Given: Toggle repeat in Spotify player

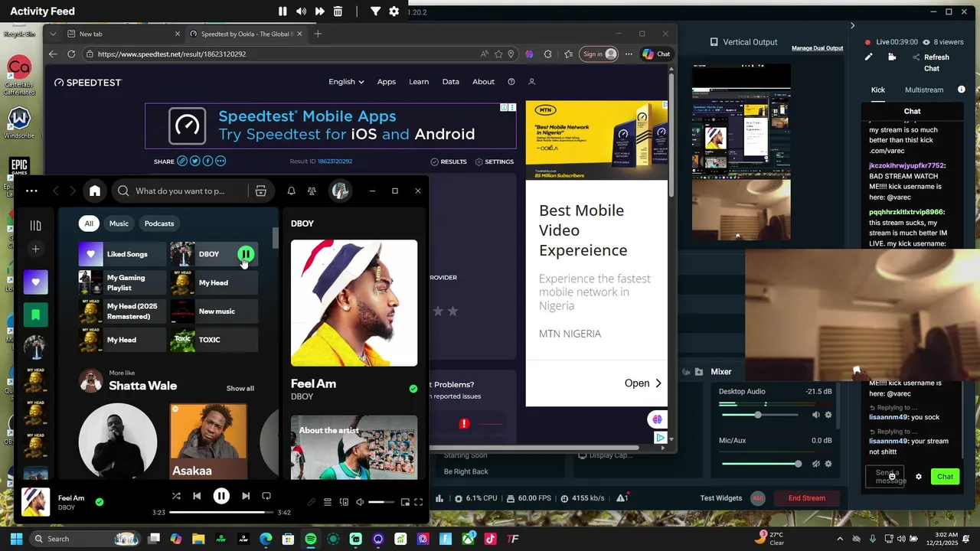Looking at the screenshot, I should coord(266,496).
